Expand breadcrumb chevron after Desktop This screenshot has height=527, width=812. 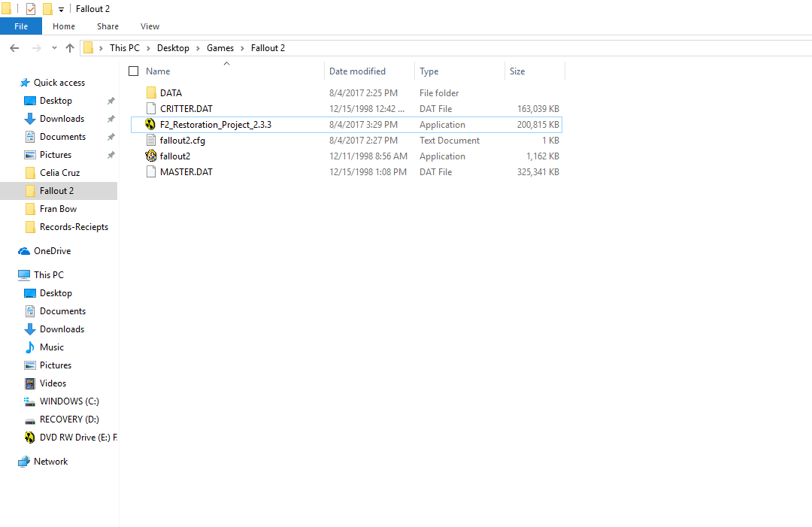point(198,48)
